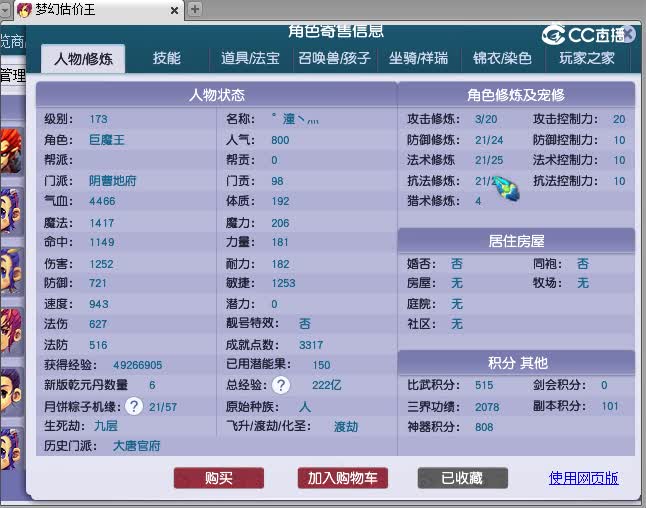
Task: Click the 法术修炼 value 21/25
Action: click(489, 160)
